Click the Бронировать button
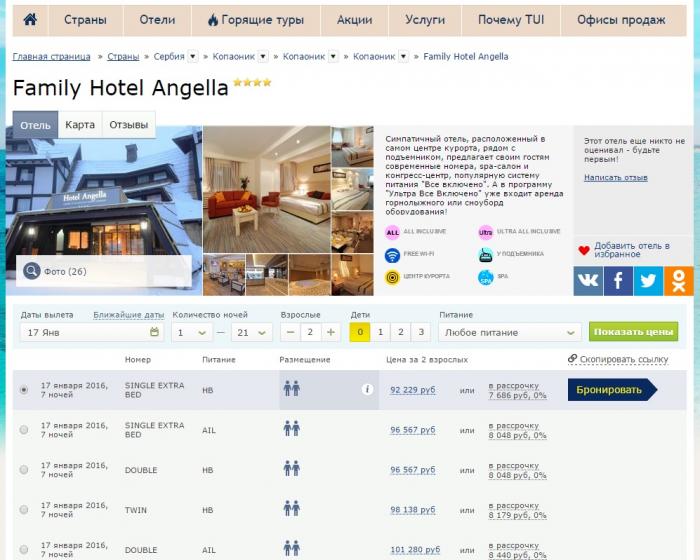The image size is (700, 560). coord(612,389)
